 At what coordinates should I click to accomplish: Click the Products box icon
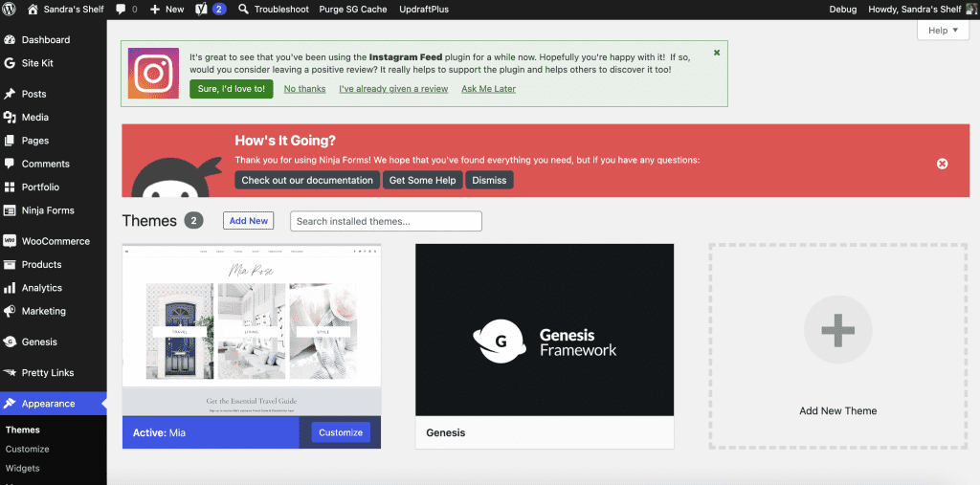pyautogui.click(x=10, y=264)
